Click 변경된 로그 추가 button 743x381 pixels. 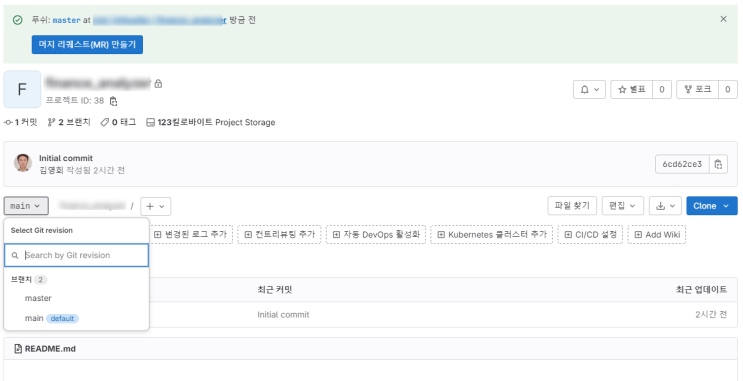190,235
